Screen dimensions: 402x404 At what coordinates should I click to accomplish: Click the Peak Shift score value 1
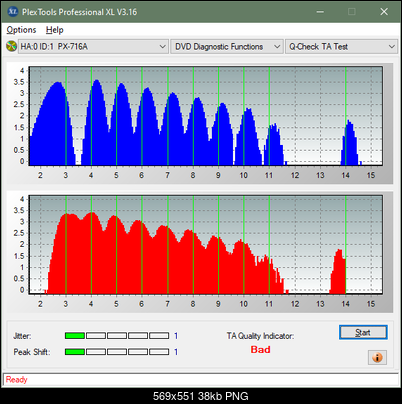tap(176, 352)
